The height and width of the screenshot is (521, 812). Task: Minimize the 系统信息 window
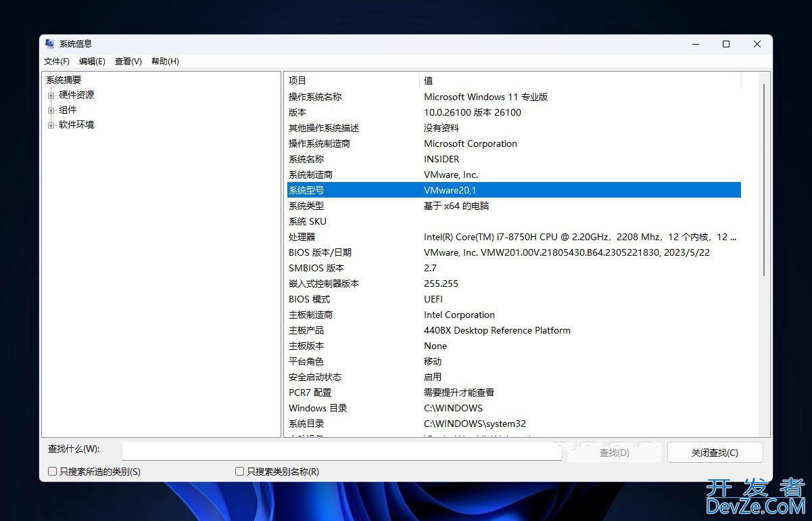pyautogui.click(x=696, y=44)
